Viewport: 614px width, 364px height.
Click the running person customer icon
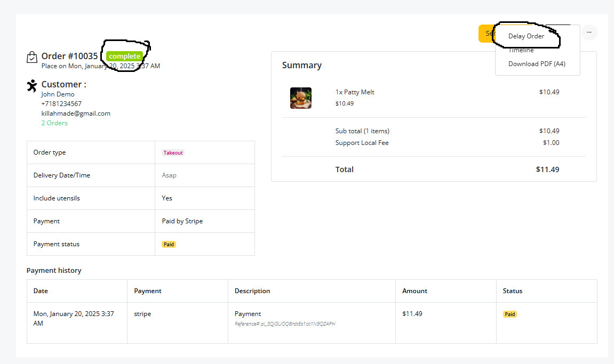point(31,86)
